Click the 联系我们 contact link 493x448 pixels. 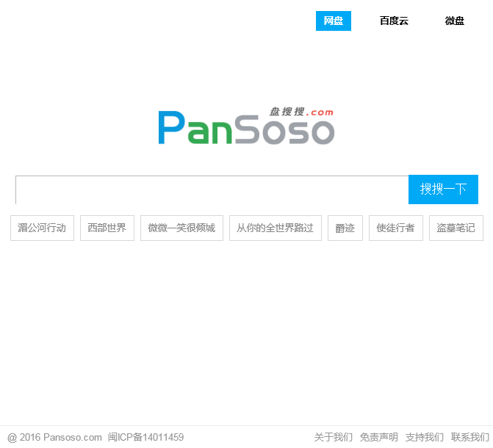coord(470,437)
